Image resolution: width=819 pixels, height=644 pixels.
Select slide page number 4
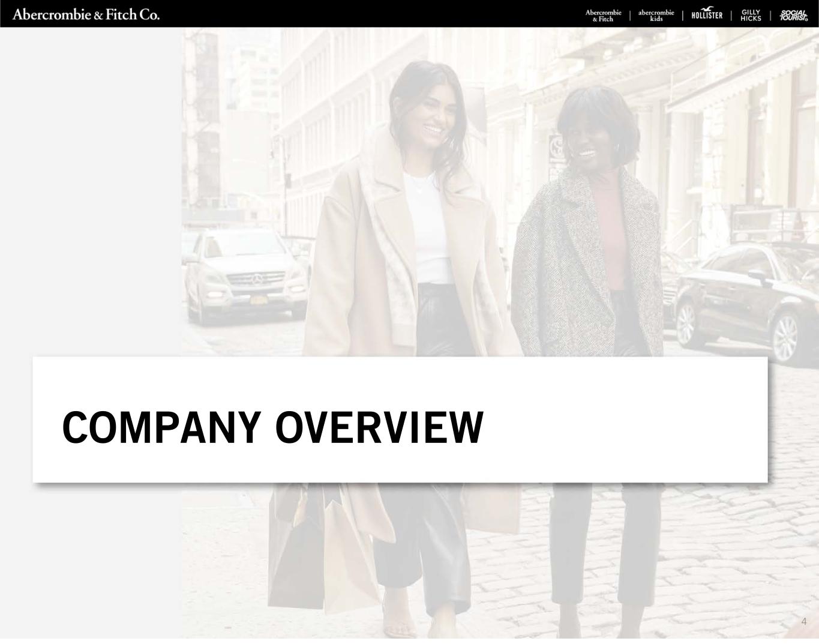pos(804,621)
